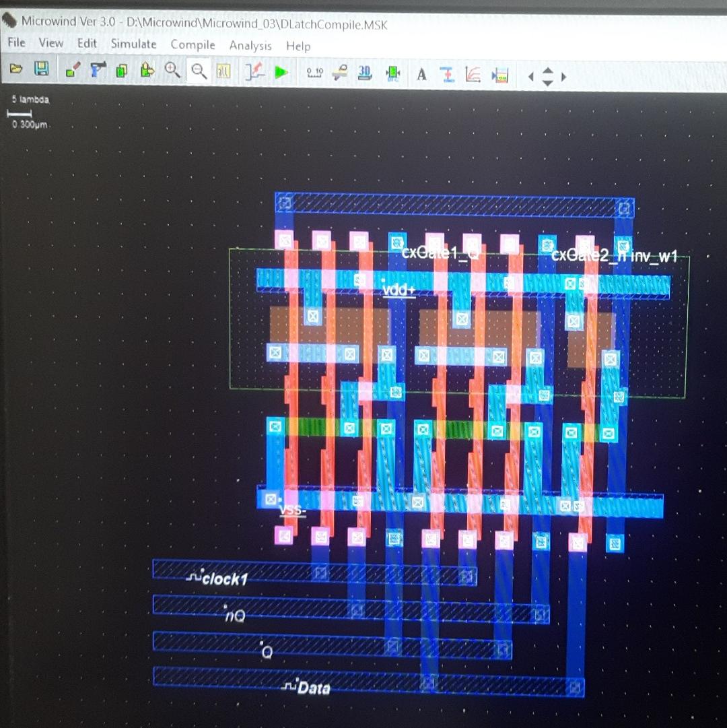Open the 3D process view

coord(364,72)
